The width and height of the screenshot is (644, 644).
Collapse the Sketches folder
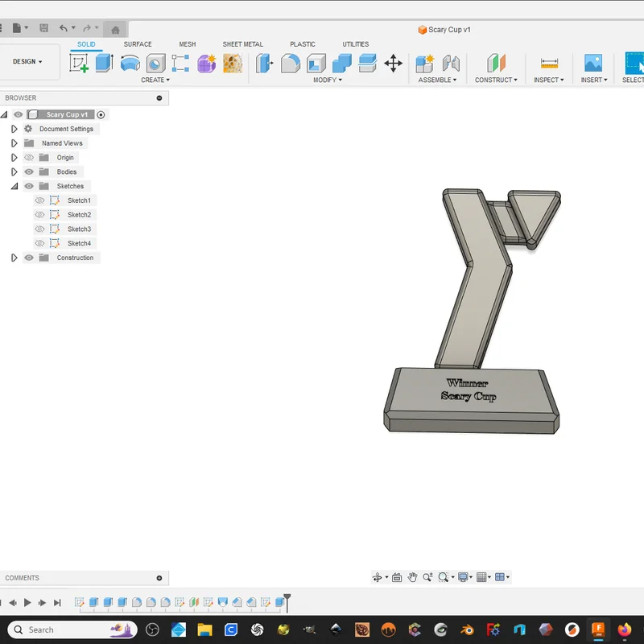(14, 186)
